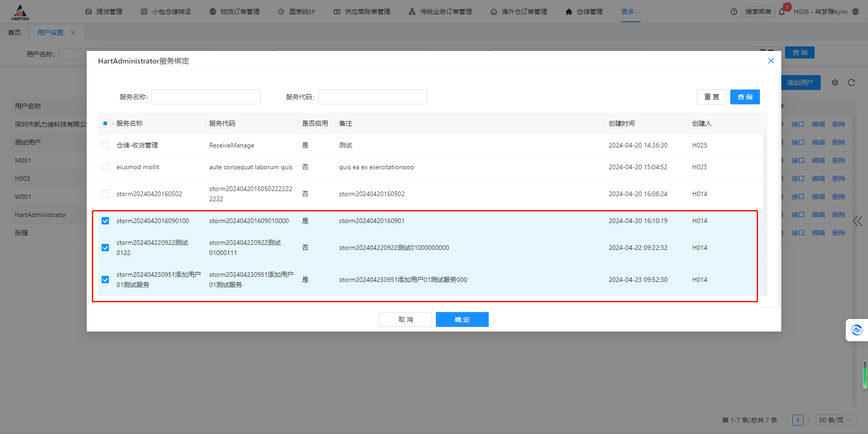
Task: Open the 50 条/页 page size dropdown
Action: pyautogui.click(x=836, y=420)
